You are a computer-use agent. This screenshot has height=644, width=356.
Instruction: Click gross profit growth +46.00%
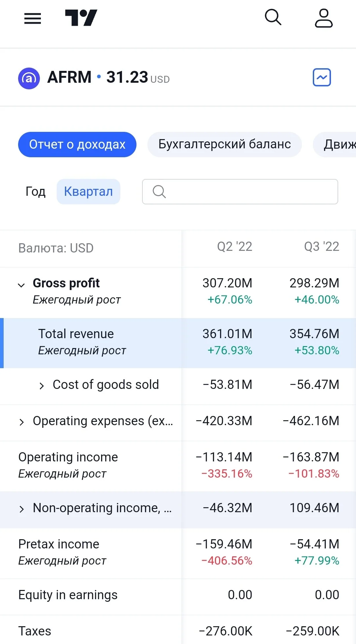click(317, 300)
